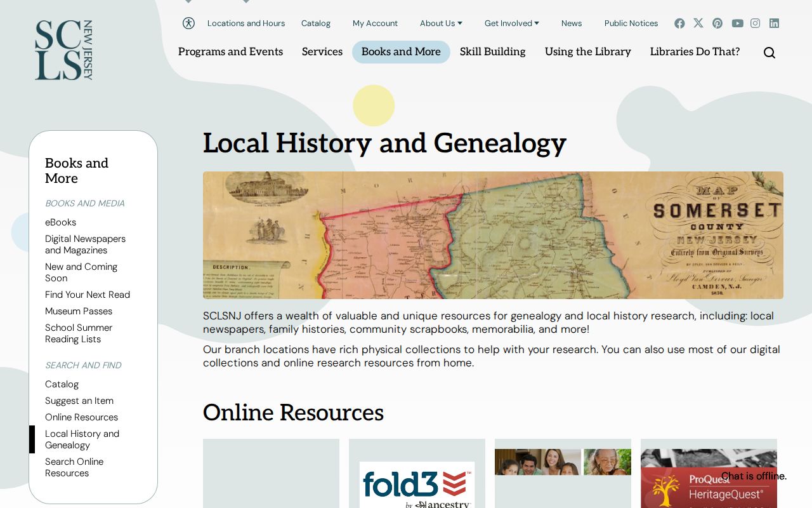This screenshot has height=508, width=812.
Task: Open the Pinterest social icon
Action: [x=717, y=23]
